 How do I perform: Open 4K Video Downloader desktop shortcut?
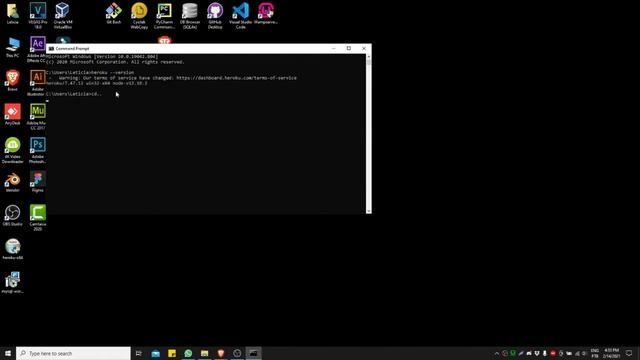pos(13,150)
